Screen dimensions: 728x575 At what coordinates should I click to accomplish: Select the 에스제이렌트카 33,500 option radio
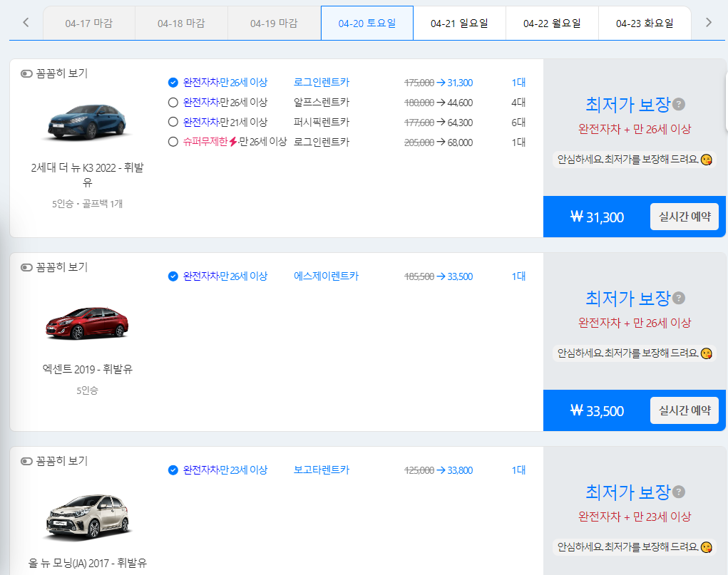(173, 276)
